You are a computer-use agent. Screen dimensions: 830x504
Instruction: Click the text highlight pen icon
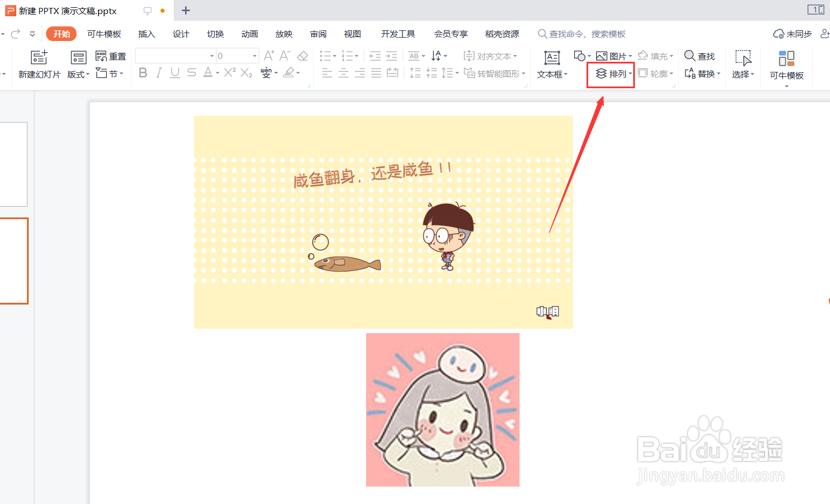(288, 72)
